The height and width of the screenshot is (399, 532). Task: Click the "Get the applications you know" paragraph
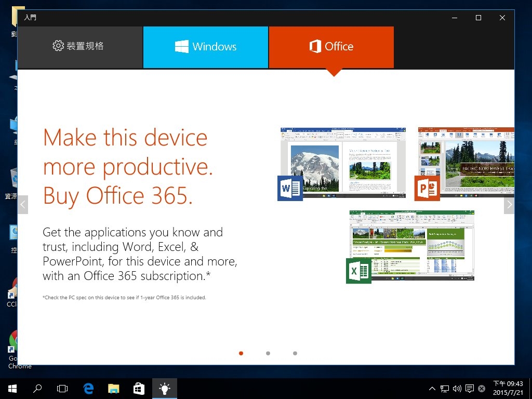(140, 254)
